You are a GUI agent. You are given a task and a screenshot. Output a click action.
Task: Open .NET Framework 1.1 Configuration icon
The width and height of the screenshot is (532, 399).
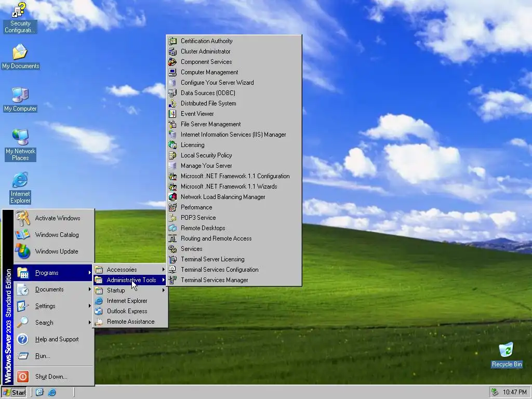(172, 176)
